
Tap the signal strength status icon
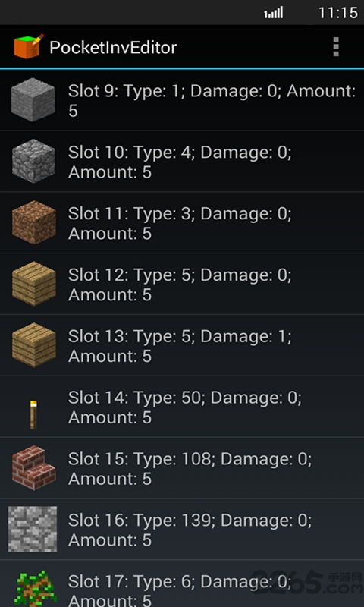pyautogui.click(x=274, y=12)
